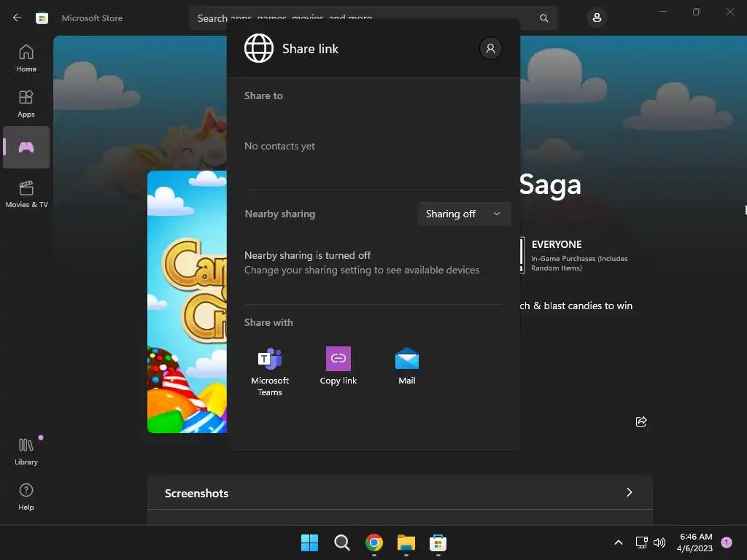Launch Google Chrome from the taskbar
747x560 pixels.
[374, 542]
